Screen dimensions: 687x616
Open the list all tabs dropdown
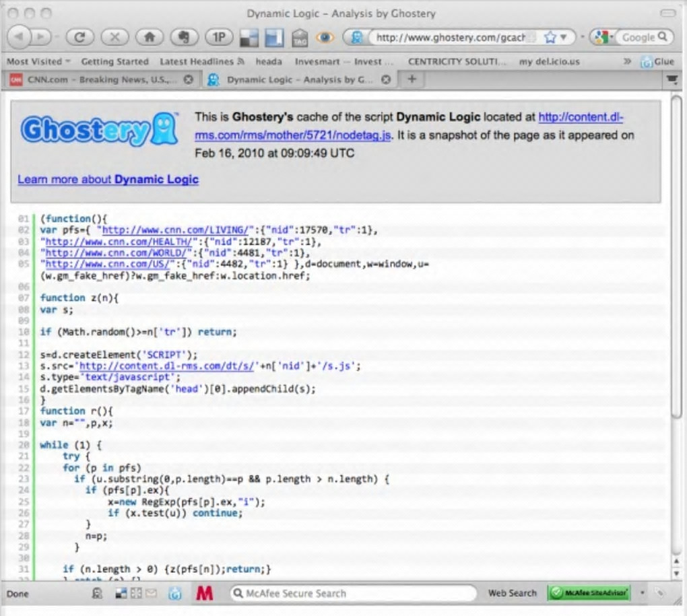[672, 79]
